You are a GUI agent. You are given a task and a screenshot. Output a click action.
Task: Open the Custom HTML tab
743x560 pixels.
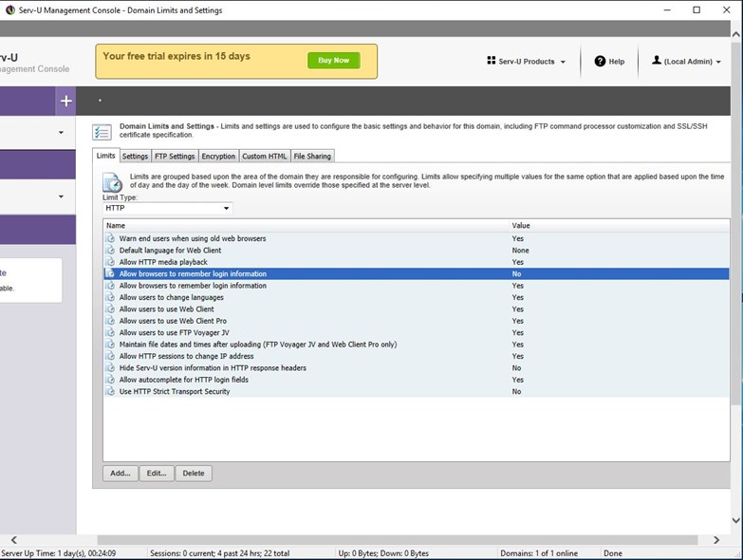click(x=265, y=157)
